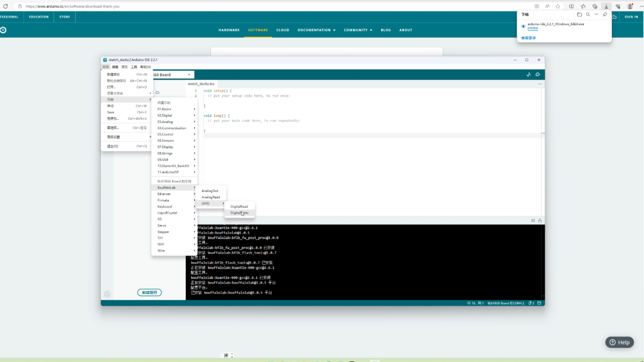Click the user profile icon at sidebar bottom

point(107,294)
